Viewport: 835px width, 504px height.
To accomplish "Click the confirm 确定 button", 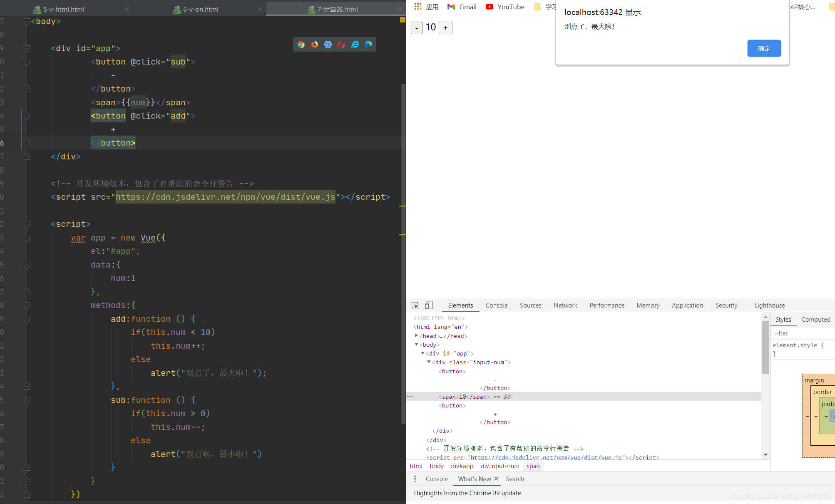I will pos(765,48).
